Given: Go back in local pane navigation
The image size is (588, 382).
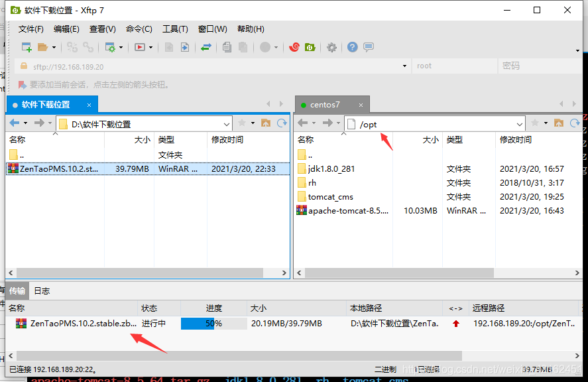Looking at the screenshot, I should 14,123.
